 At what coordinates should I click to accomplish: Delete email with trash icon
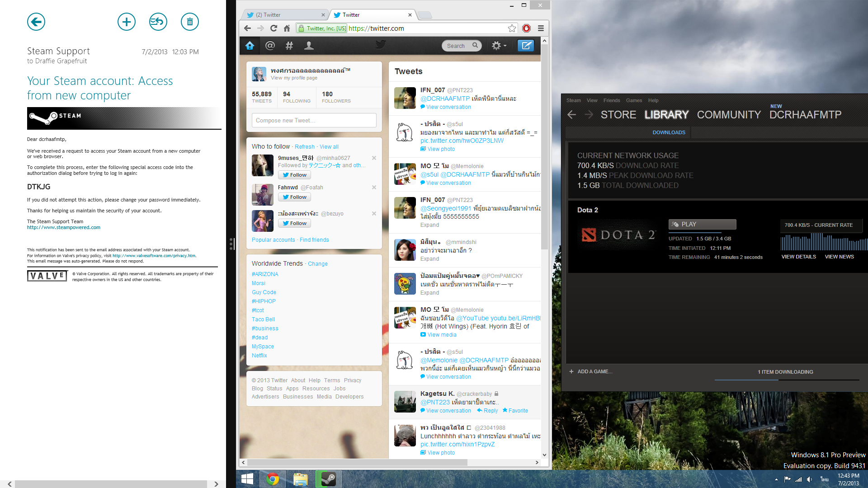pos(190,22)
